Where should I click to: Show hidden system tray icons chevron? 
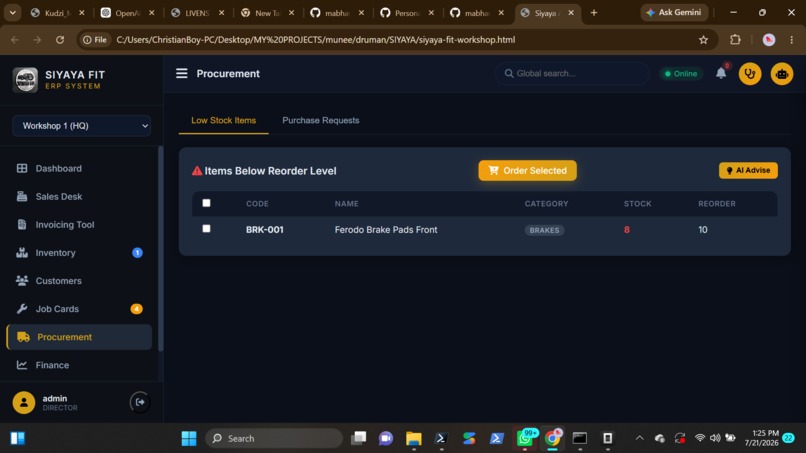(639, 438)
